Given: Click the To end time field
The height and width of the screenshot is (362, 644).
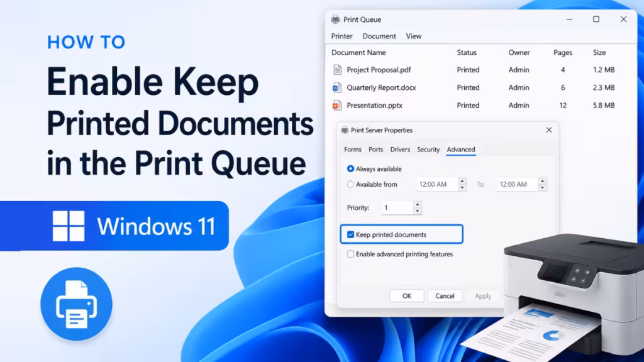Looking at the screenshot, I should 517,184.
